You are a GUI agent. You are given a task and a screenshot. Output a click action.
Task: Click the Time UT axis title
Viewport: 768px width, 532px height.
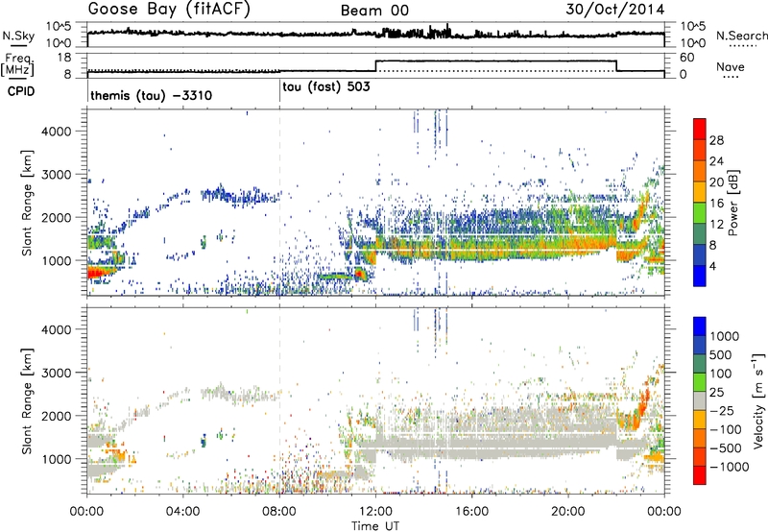coord(375,525)
